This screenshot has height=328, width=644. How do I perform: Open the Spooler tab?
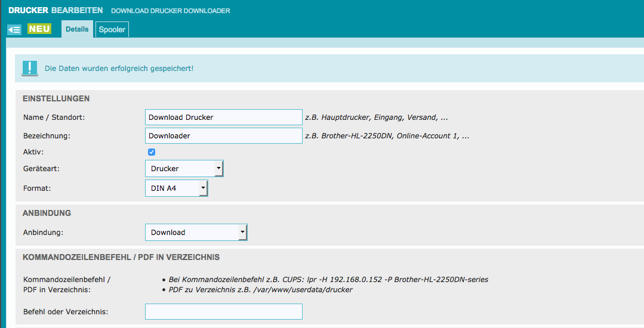click(x=112, y=30)
